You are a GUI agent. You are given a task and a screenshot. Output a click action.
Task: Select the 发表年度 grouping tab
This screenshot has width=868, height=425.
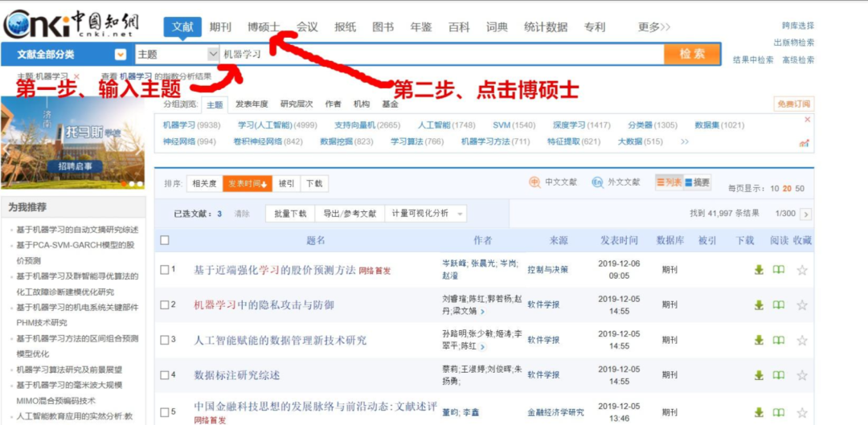pyautogui.click(x=252, y=104)
